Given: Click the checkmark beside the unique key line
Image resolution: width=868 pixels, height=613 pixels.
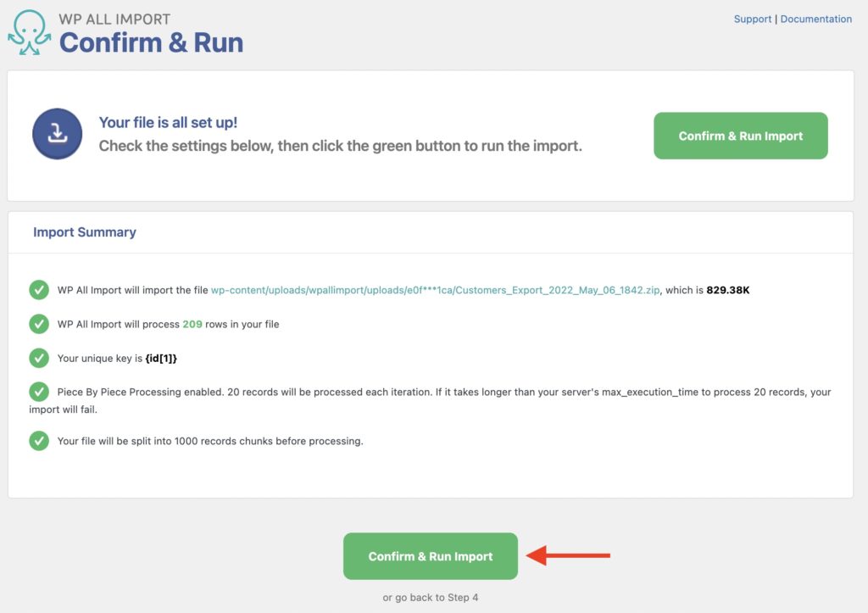Looking at the screenshot, I should [x=39, y=358].
